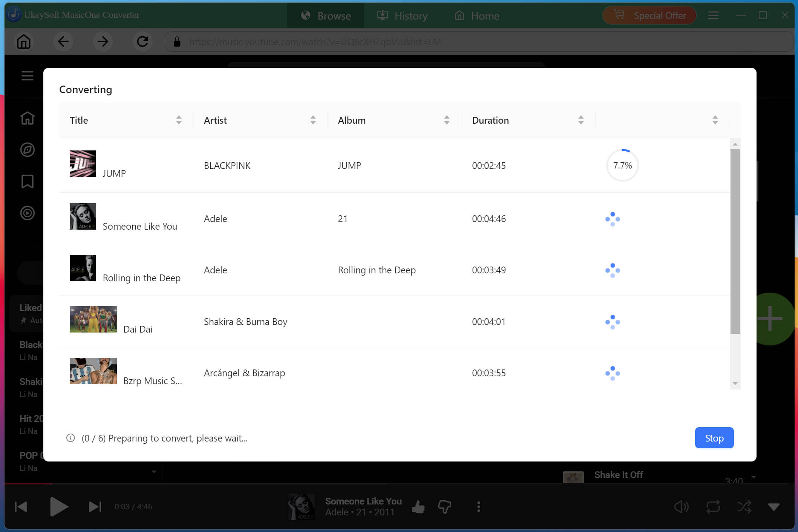Screen dimensions: 798x532
Task: Go back with the left arrow
Action: 63,41
